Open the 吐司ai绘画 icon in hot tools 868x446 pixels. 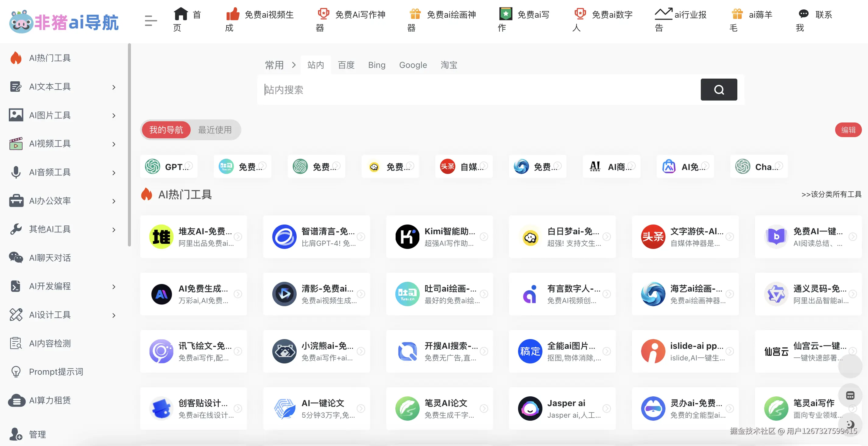(408, 294)
